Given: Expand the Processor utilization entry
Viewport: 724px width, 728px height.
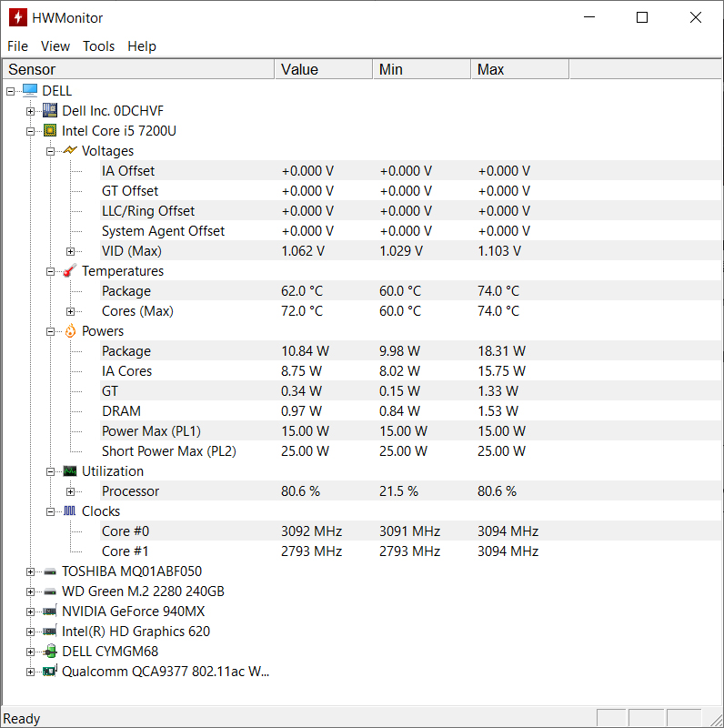Looking at the screenshot, I should pos(70,491).
